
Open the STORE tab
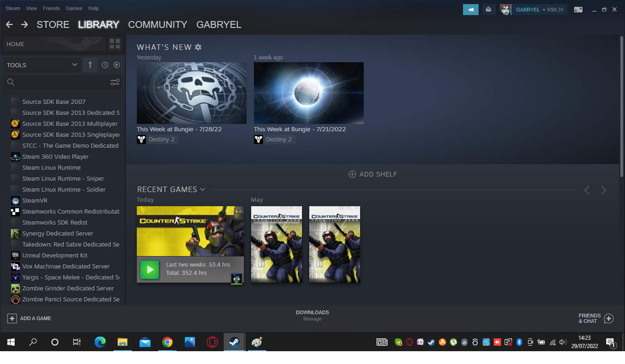coord(53,25)
